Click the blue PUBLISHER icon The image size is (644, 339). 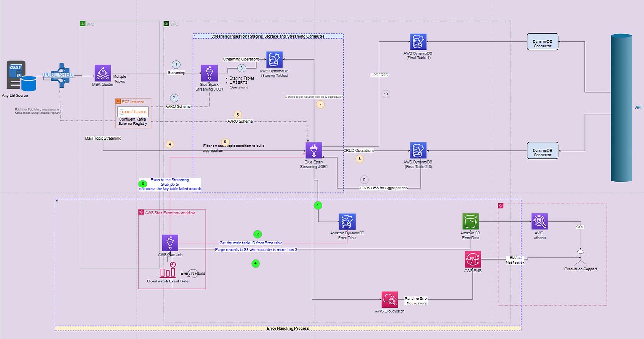(58, 75)
